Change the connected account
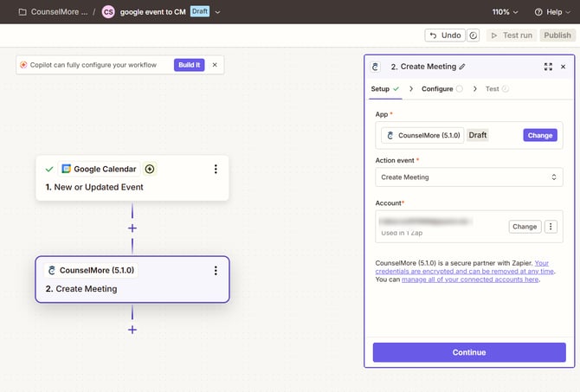The width and height of the screenshot is (580, 392). point(525,227)
